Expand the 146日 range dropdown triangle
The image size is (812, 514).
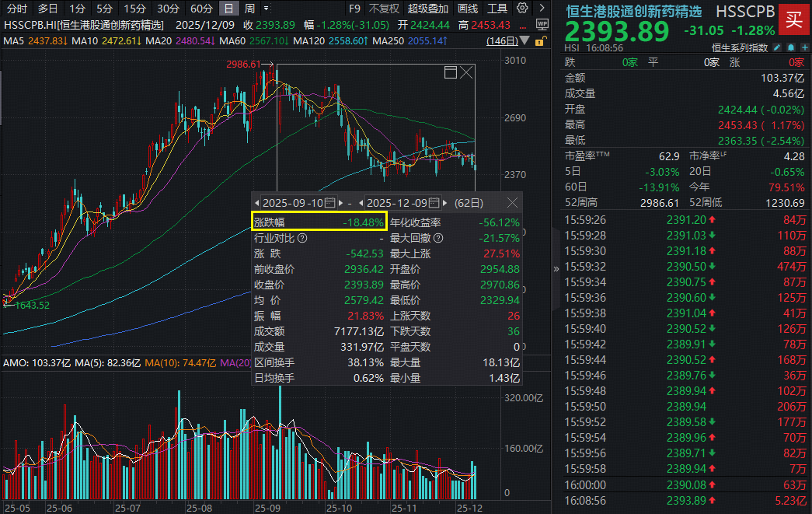click(x=524, y=40)
